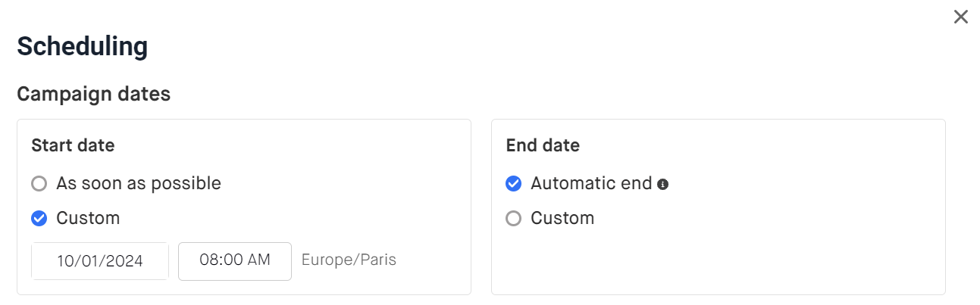This screenshot has height=305, width=980.
Task: Click the info icon beside Automatic end
Action: (663, 184)
